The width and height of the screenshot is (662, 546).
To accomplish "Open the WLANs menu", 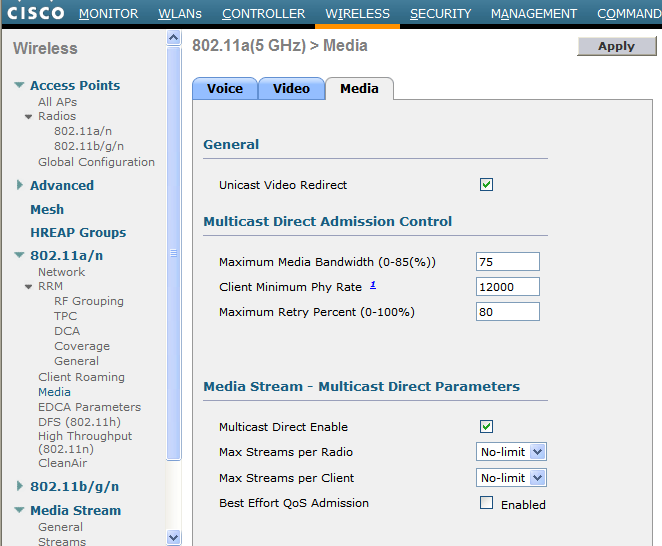I will tap(179, 14).
